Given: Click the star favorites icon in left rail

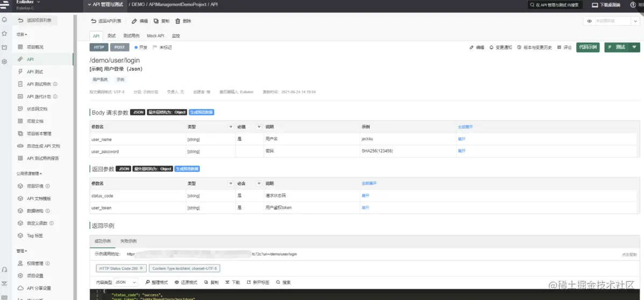Looking at the screenshot, I should click(4, 33).
